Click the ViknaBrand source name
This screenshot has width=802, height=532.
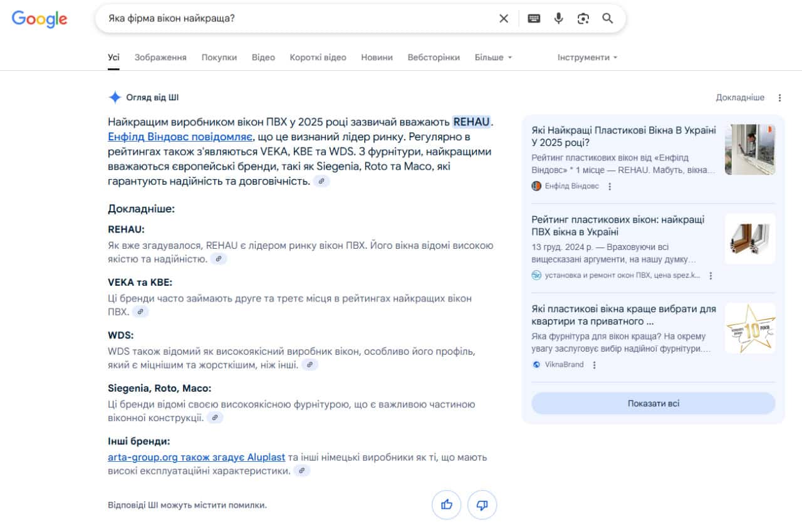pyautogui.click(x=564, y=365)
